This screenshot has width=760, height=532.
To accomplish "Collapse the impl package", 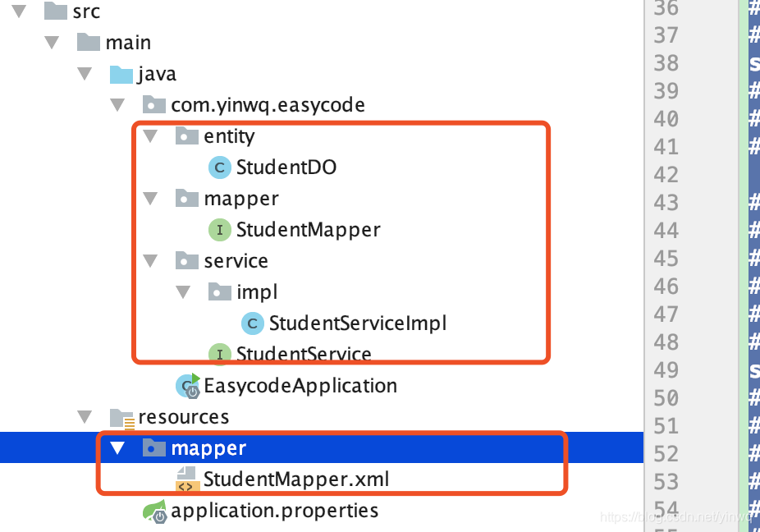I will point(183,291).
